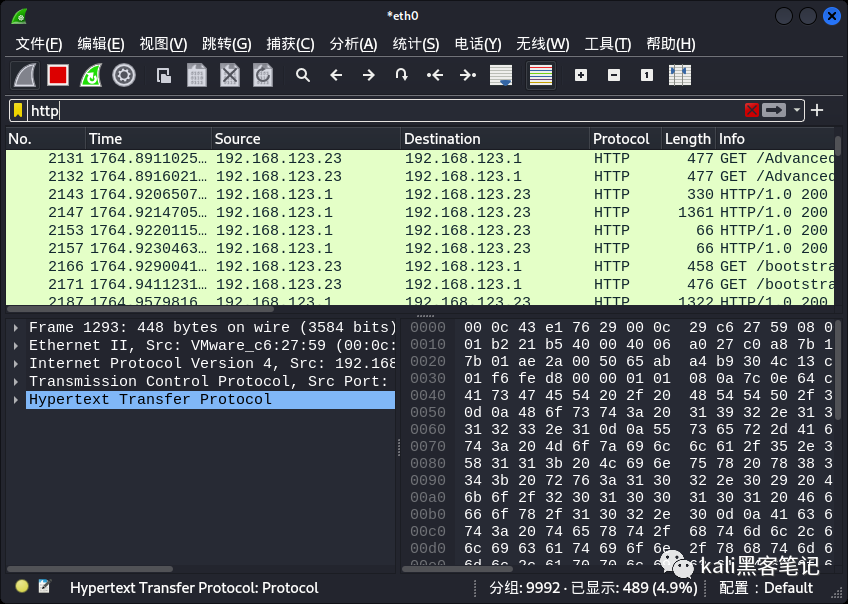Sort the packet list by the No. column

point(45,139)
